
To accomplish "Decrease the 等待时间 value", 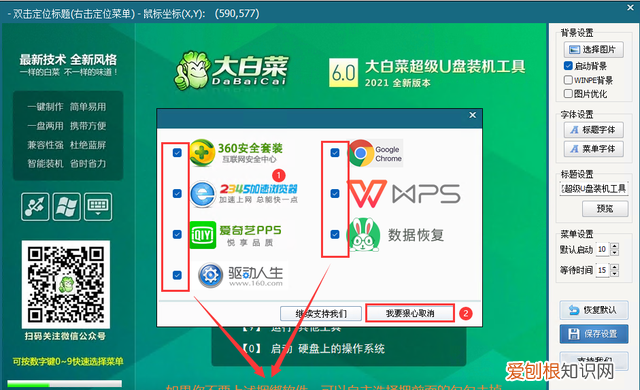I will 615,273.
